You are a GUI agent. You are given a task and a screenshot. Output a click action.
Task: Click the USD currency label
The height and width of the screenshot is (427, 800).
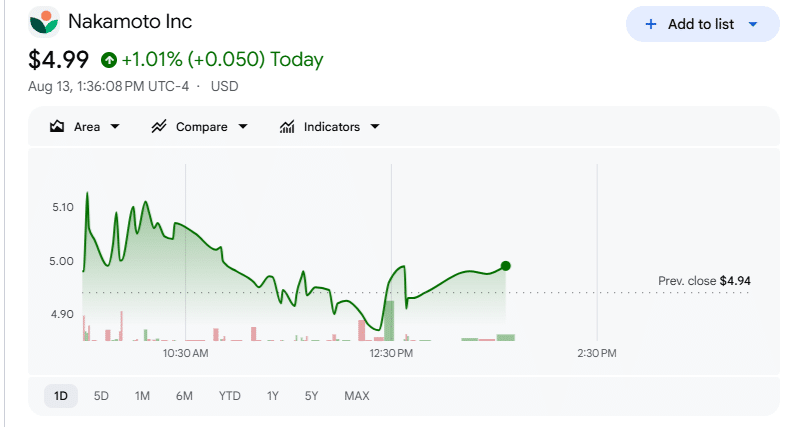(224, 86)
